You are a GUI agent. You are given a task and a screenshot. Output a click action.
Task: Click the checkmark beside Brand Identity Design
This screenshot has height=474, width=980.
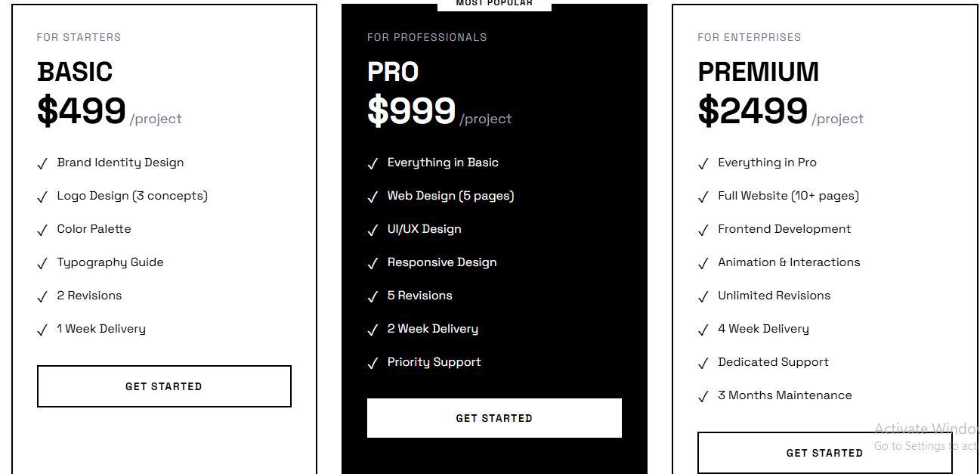pyautogui.click(x=42, y=163)
